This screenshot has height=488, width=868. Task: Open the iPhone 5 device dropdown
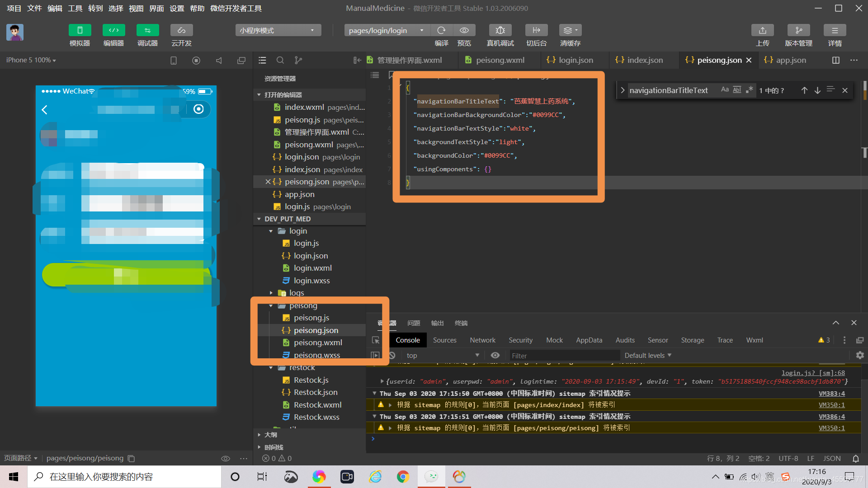pos(31,60)
